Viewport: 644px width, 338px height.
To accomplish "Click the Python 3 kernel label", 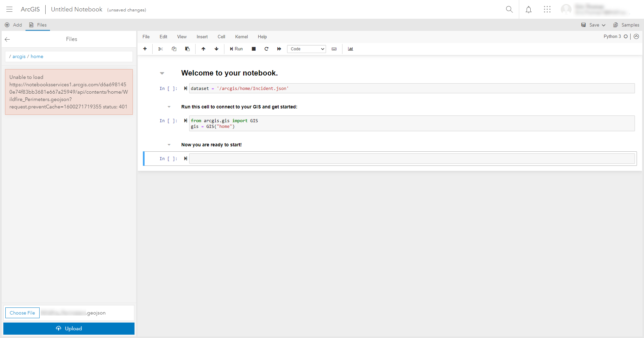I will coord(612,37).
